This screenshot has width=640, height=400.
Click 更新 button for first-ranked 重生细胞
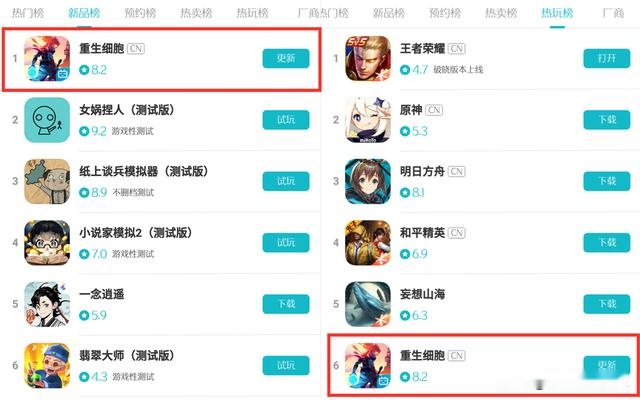tap(286, 58)
